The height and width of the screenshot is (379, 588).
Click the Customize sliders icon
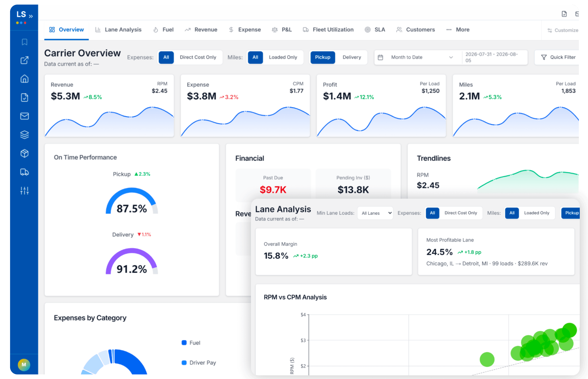tap(550, 30)
